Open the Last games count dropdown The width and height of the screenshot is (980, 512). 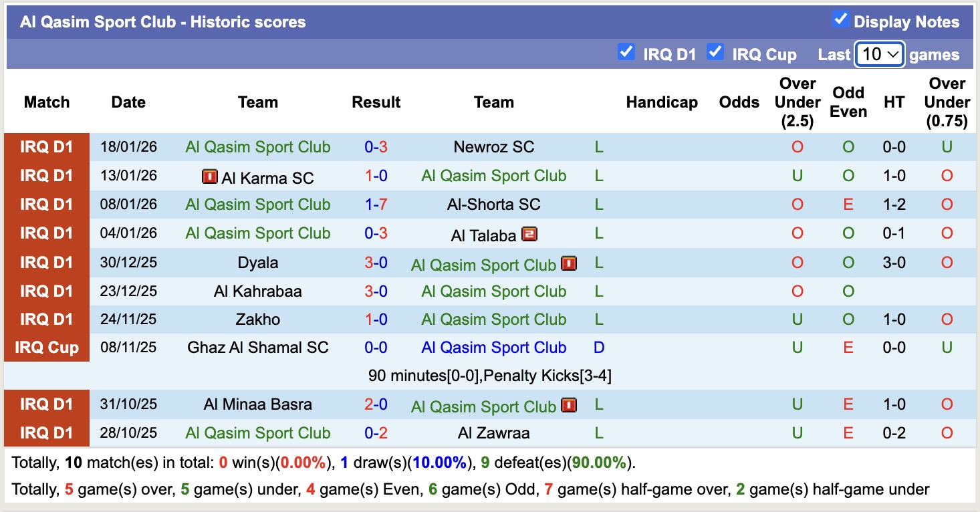(879, 53)
